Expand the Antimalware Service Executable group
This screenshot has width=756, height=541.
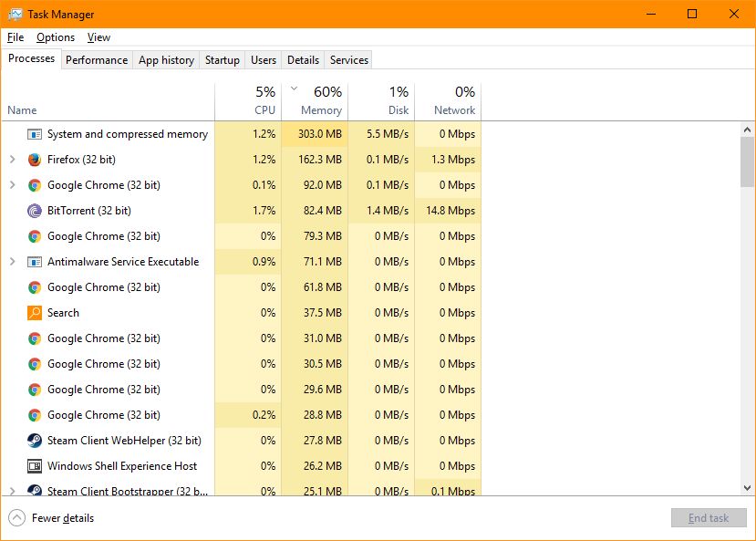pyautogui.click(x=13, y=262)
